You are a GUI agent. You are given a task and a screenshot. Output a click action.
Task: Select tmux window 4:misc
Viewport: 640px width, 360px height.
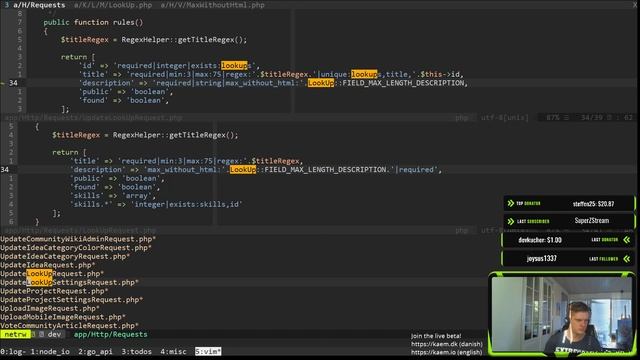(173, 351)
